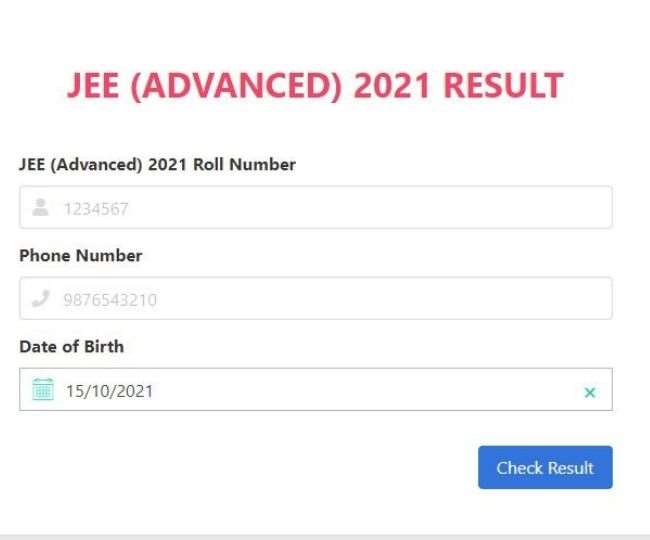Click the JEE (Advanced) 2021 Roll Number label
The width and height of the screenshot is (650, 540).
[158, 165]
